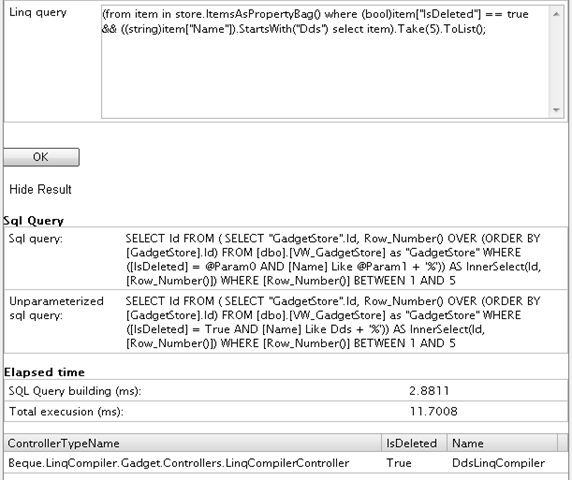This screenshot has height=480, width=572.
Task: Select the LinqCompilerController result row
Action: 286,463
